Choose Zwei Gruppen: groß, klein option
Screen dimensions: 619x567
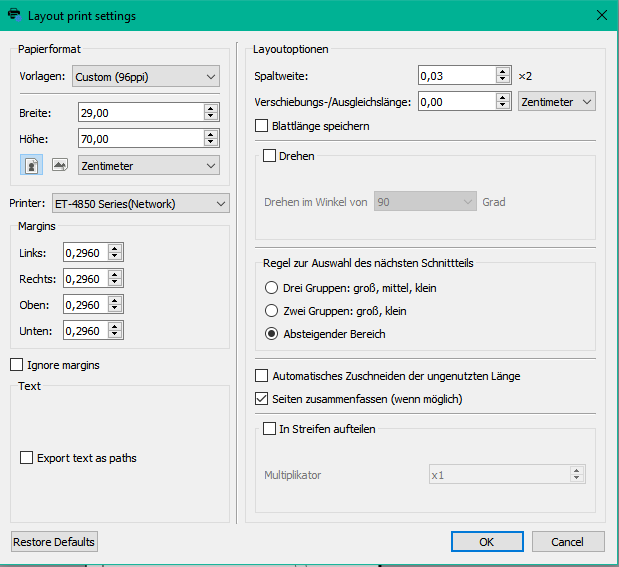point(271,311)
